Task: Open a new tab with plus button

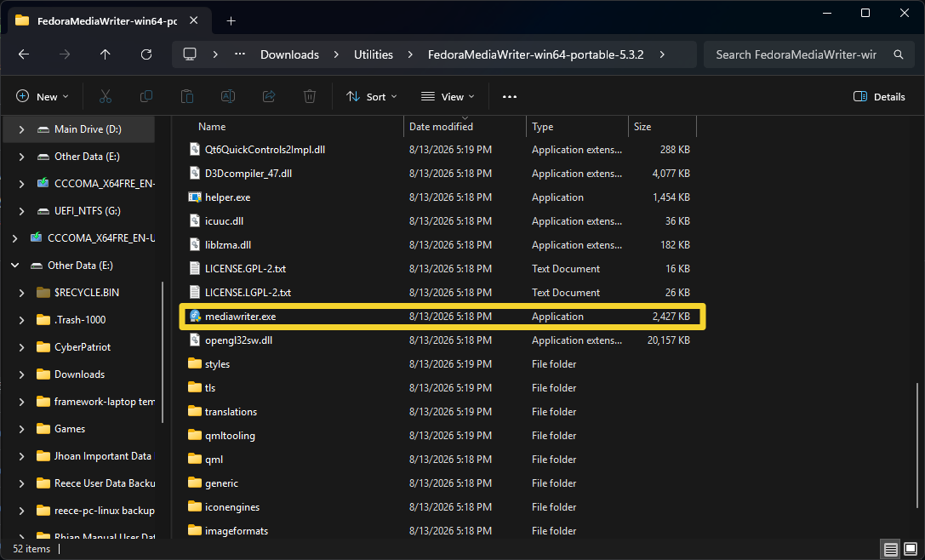Action: (231, 21)
